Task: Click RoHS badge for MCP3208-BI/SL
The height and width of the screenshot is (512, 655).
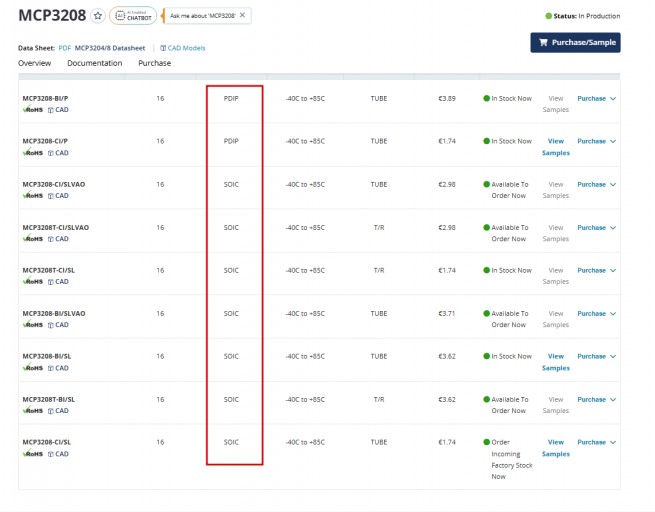Action: [x=33, y=368]
